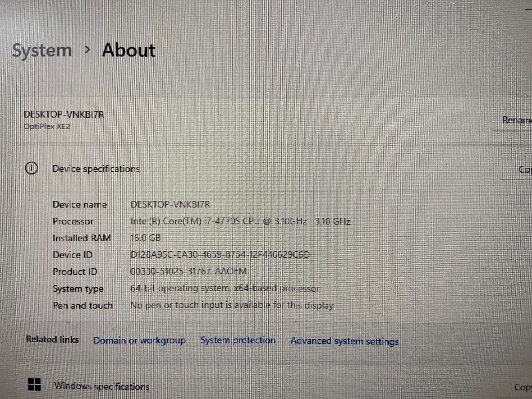Open Advanced system settings link
The width and height of the screenshot is (532, 399).
[345, 341]
